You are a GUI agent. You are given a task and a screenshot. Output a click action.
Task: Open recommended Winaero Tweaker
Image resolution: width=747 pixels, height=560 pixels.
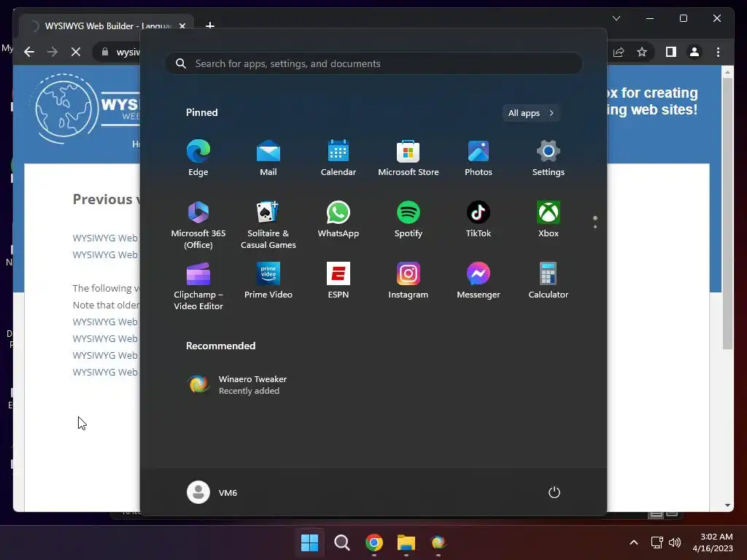point(239,385)
